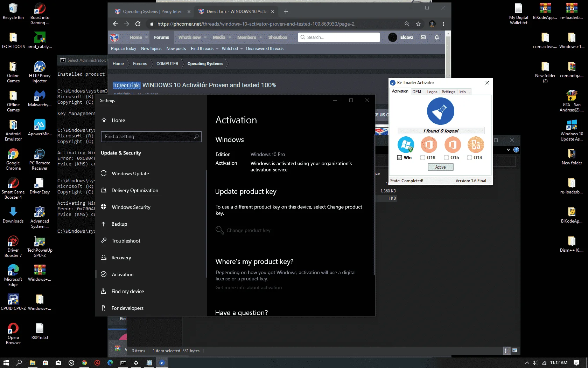Open the taskbar search magnifier
The width and height of the screenshot is (588, 368).
(x=19, y=363)
